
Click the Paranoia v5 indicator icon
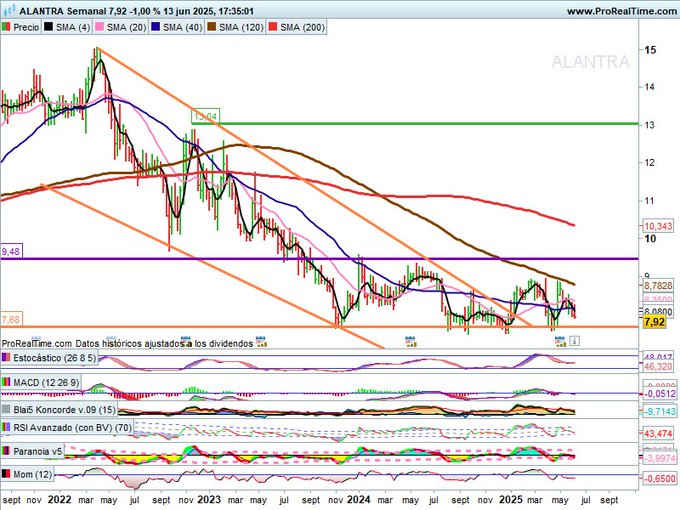pos(6,451)
